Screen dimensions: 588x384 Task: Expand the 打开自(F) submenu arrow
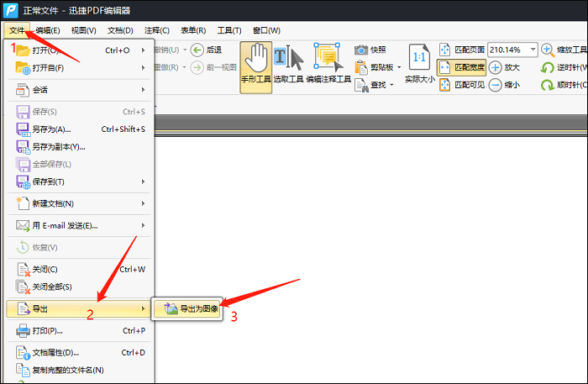tap(144, 68)
